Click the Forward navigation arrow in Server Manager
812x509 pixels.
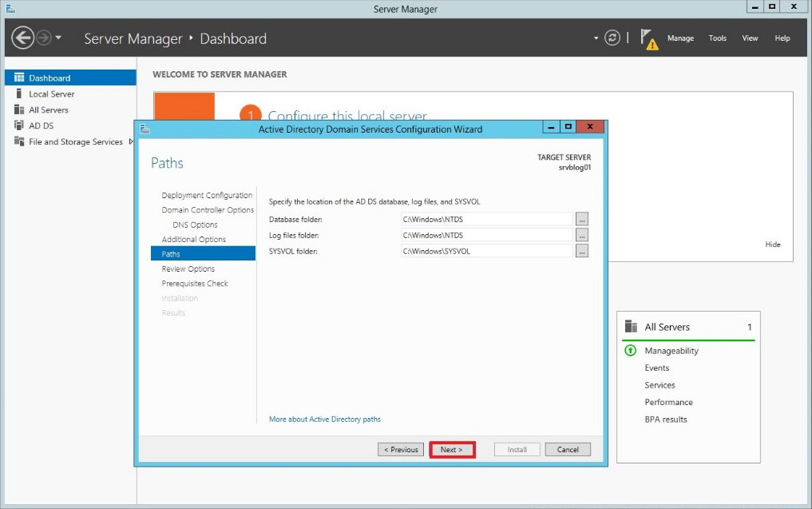click(44, 38)
